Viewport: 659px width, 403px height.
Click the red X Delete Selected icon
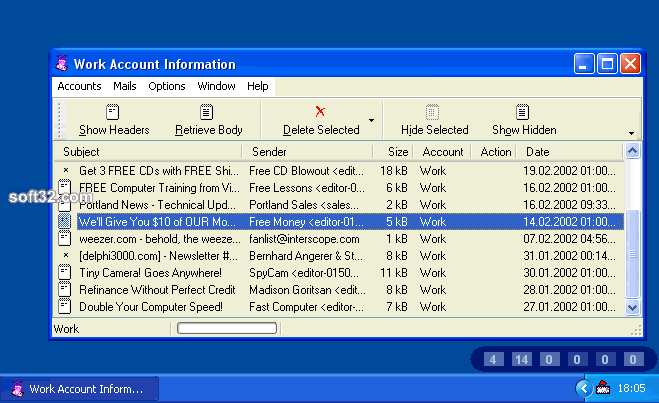pyautogui.click(x=320, y=111)
